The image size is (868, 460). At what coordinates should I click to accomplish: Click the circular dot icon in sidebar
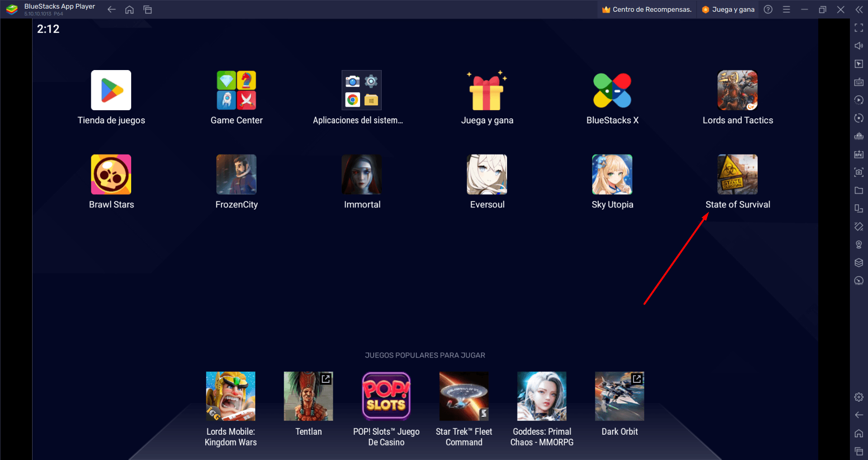pyautogui.click(x=859, y=118)
